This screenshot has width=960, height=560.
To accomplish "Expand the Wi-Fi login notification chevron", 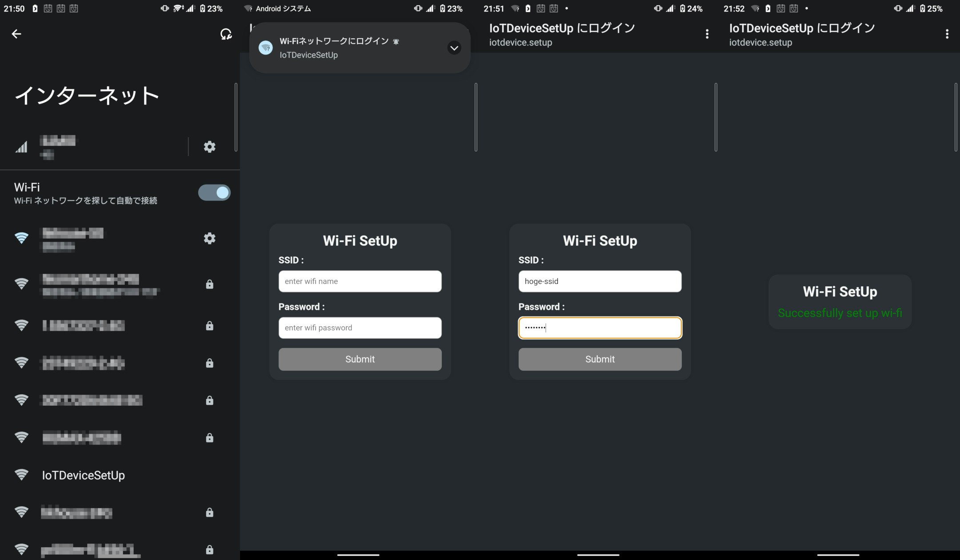I will (x=454, y=48).
